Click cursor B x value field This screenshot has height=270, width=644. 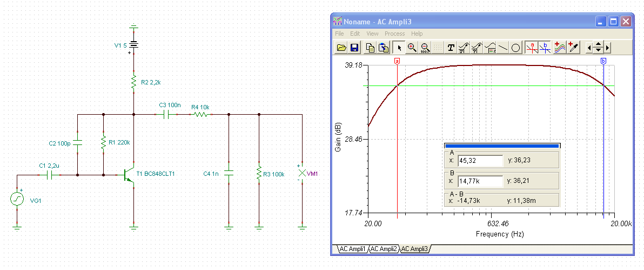click(x=480, y=181)
